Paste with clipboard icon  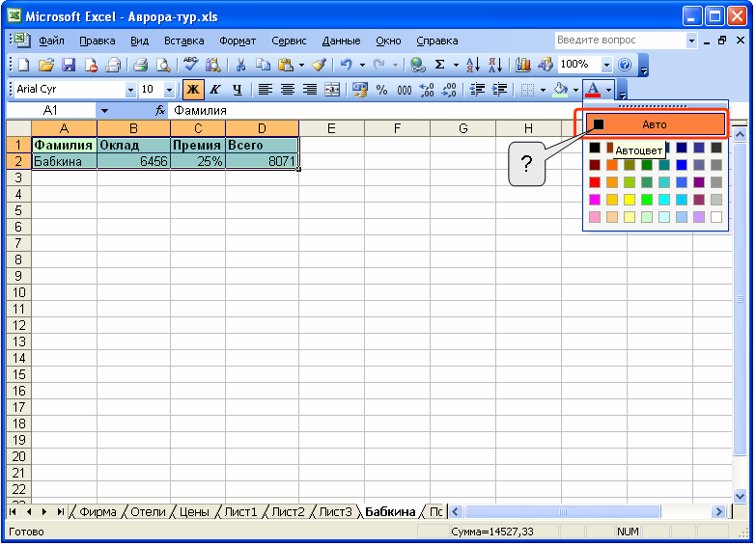[286, 65]
